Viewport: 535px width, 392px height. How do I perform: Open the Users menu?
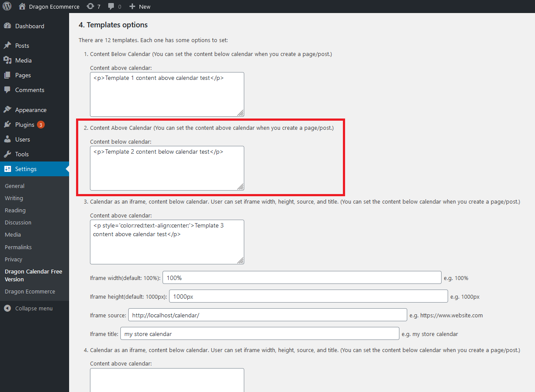pos(34,139)
